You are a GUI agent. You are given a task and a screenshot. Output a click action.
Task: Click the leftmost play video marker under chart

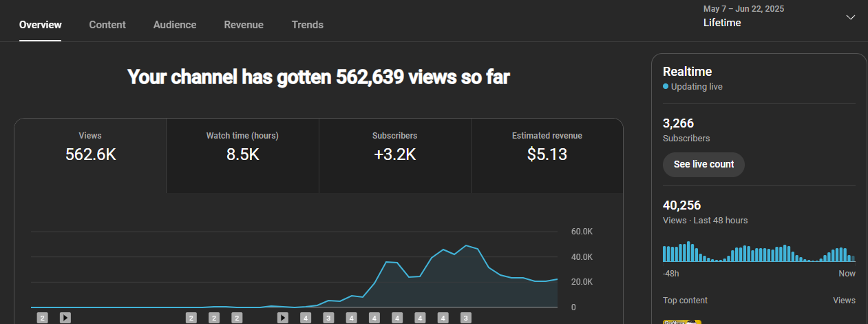coord(65,318)
